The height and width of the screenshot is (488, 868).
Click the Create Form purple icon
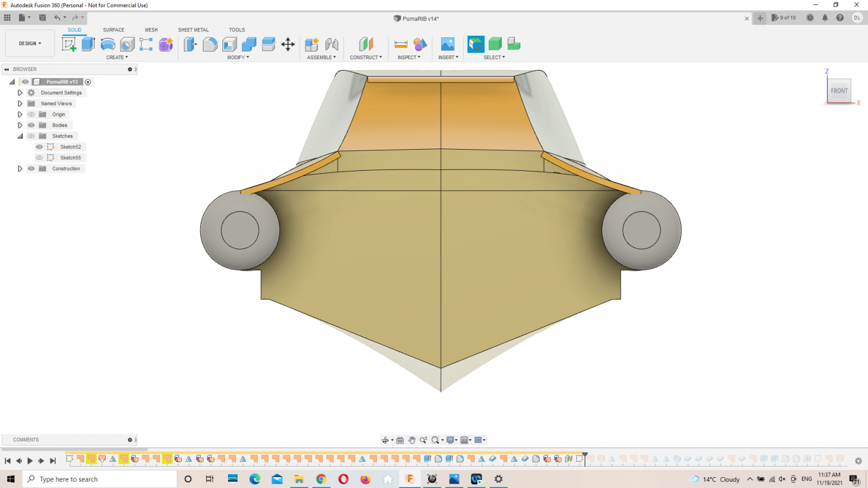tap(166, 44)
